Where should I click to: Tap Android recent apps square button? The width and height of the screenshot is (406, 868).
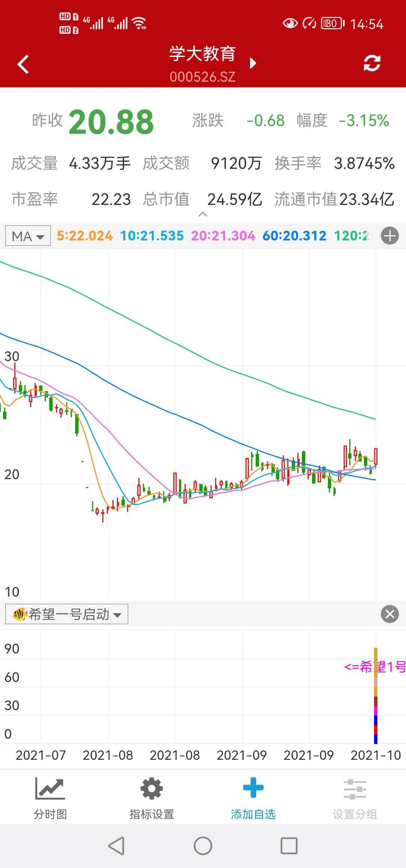pyautogui.click(x=289, y=846)
